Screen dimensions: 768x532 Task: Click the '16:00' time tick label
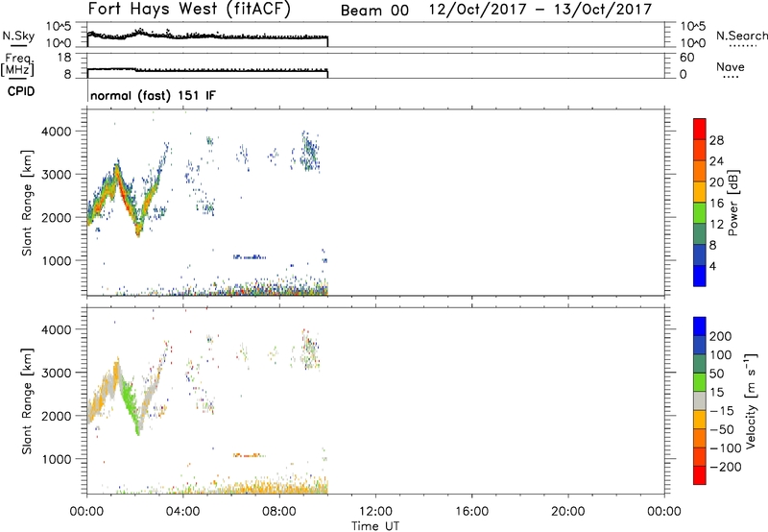(471, 512)
